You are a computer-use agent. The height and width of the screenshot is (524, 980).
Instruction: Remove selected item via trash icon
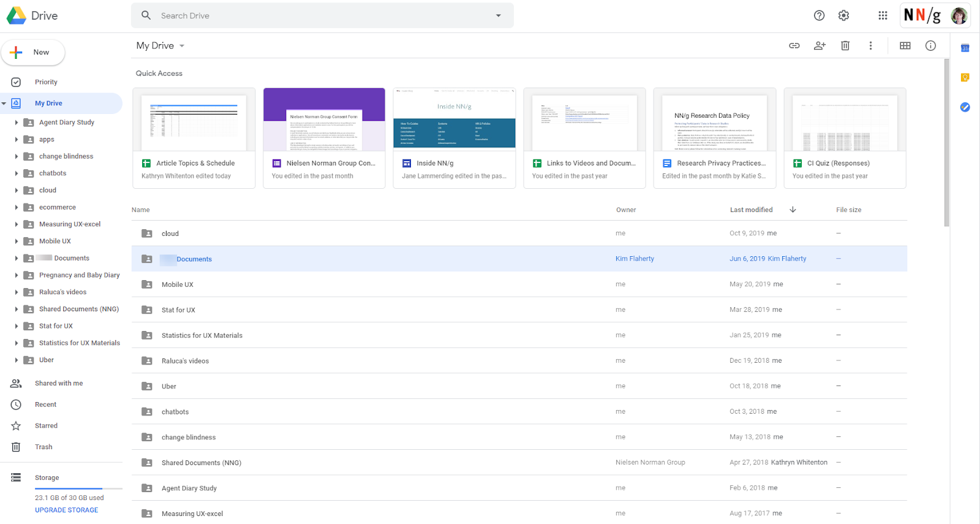click(845, 45)
